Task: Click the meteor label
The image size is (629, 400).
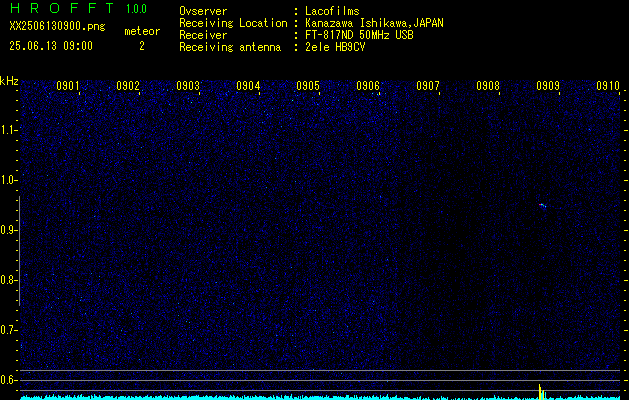Action: click(142, 31)
